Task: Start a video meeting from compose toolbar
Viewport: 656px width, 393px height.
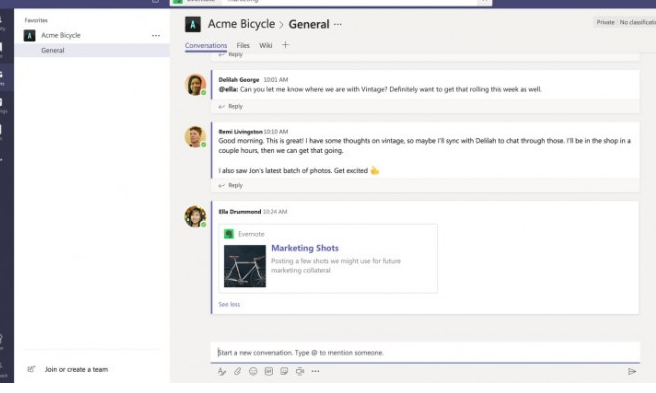Action: [x=300, y=371]
